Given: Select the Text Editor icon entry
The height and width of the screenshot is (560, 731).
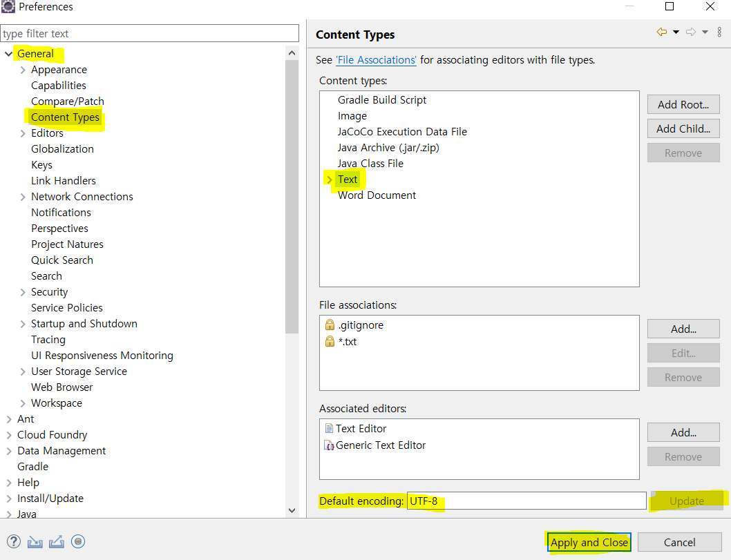Looking at the screenshot, I should [x=329, y=428].
